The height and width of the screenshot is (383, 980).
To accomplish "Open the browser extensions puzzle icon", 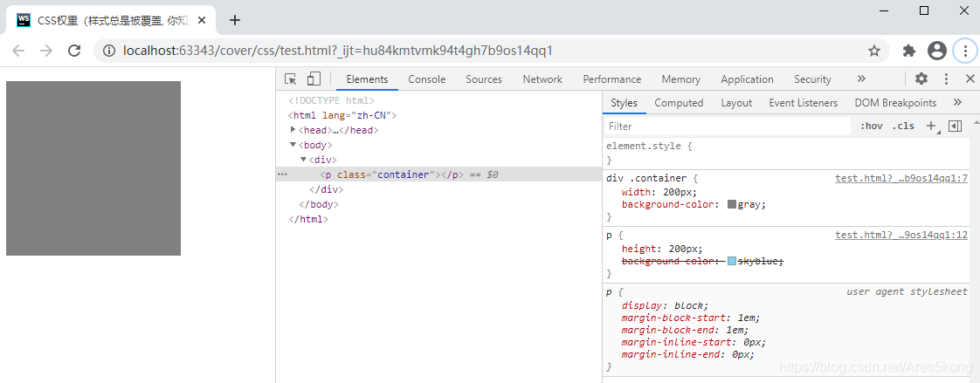I will click(909, 51).
